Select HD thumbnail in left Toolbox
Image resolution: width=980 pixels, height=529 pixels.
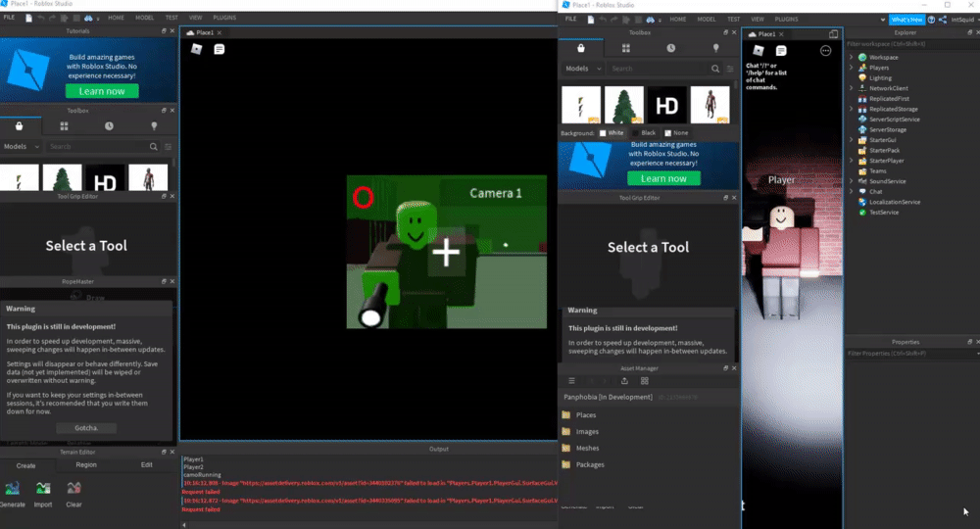coord(105,178)
